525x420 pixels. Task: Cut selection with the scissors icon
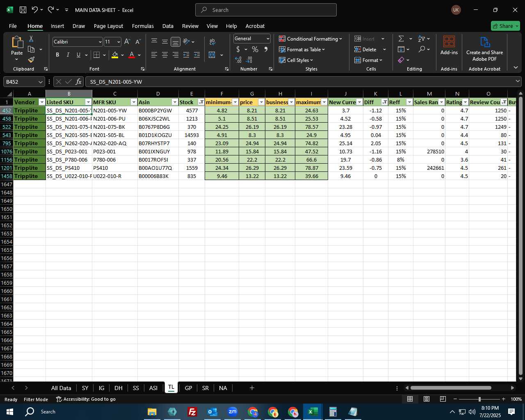31,39
